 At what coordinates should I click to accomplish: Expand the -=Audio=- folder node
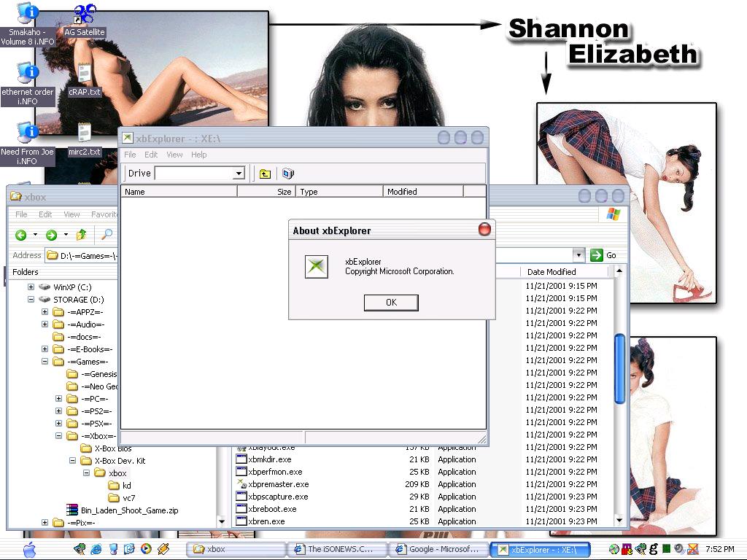pos(44,324)
